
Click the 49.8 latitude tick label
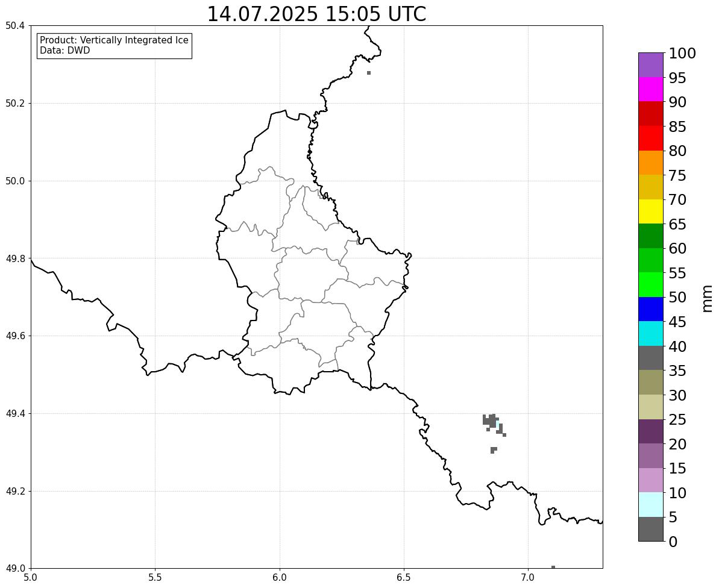coord(14,258)
